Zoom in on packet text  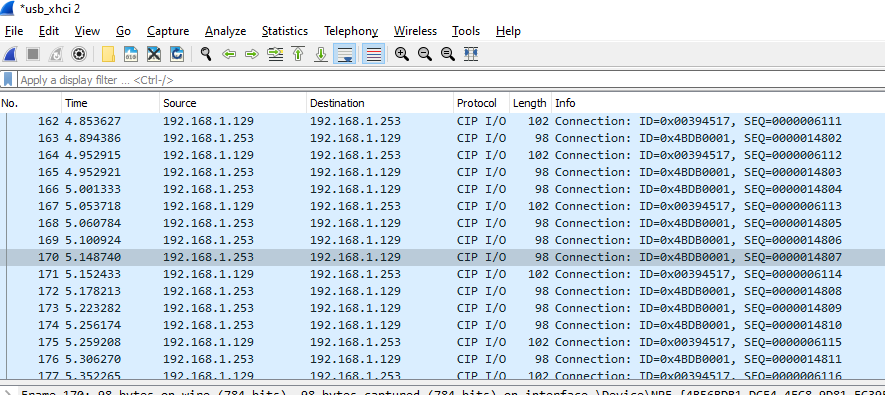click(402, 54)
